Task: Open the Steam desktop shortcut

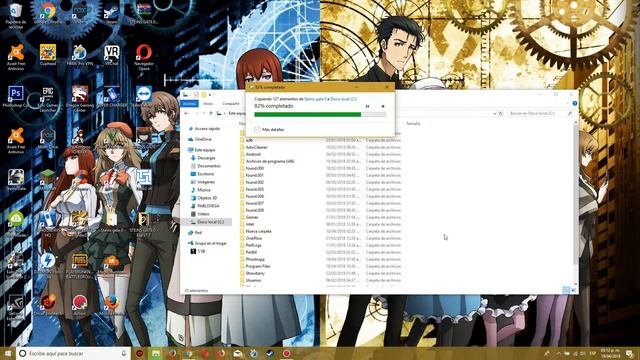Action: coord(111,13)
